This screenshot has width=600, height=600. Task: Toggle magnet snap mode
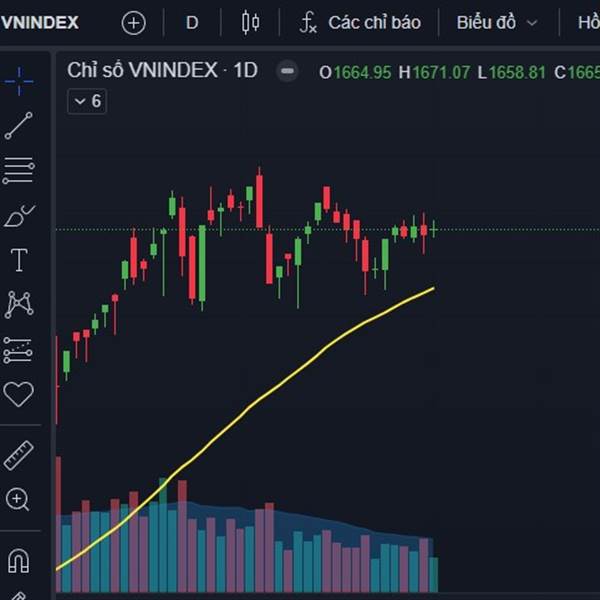pyautogui.click(x=19, y=560)
